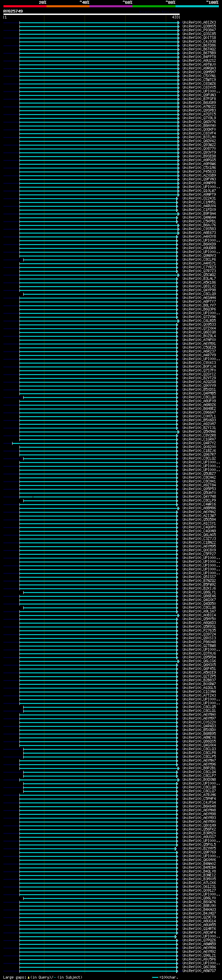Select label UniRef100_B8AYH0
This screenshot has height=980, width=222.
(199, 125)
